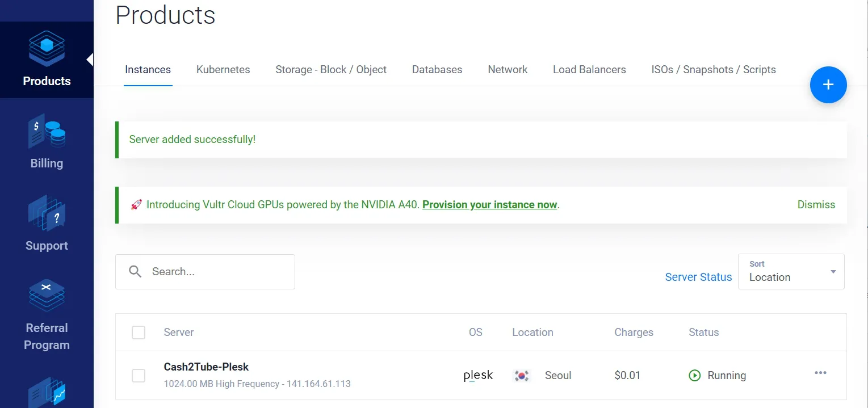Dismiss the Cloud GPU announcement

pyautogui.click(x=816, y=205)
